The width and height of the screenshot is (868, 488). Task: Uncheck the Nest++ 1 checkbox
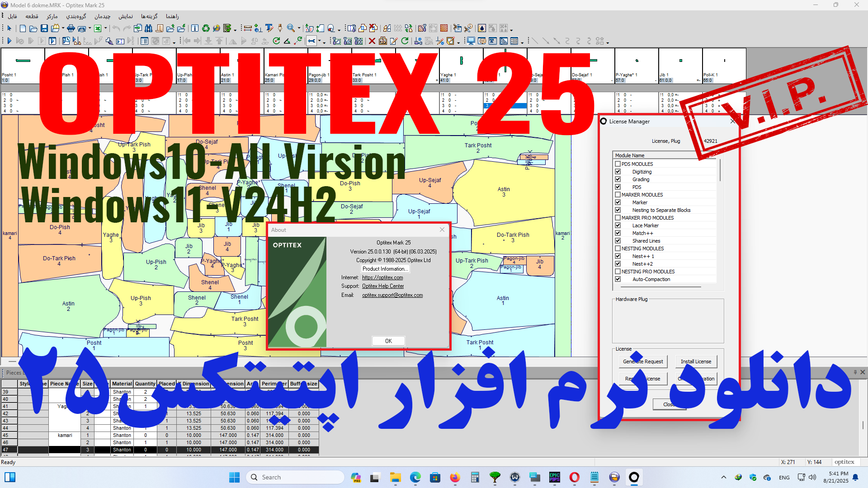point(618,256)
